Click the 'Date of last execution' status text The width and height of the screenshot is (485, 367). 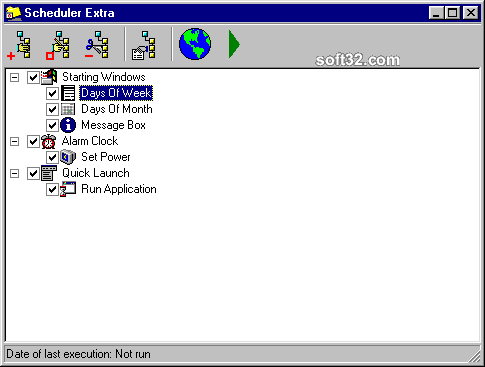(78, 354)
